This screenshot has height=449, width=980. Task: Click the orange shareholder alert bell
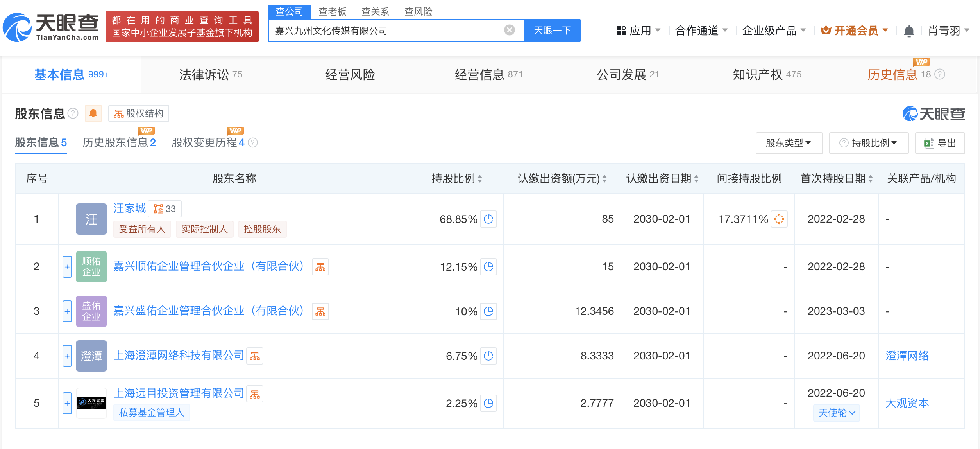pyautogui.click(x=93, y=113)
